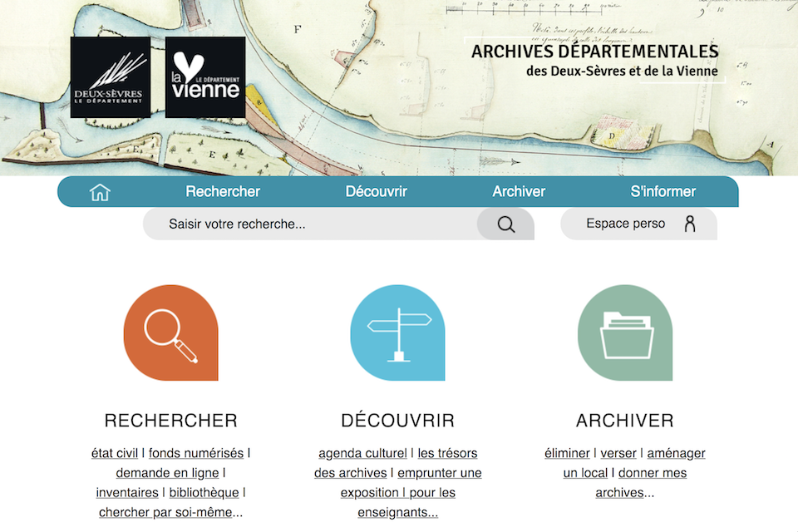Click the blue signpost Découvrir icon
Viewport: 798px width, 532px height.
click(x=397, y=332)
